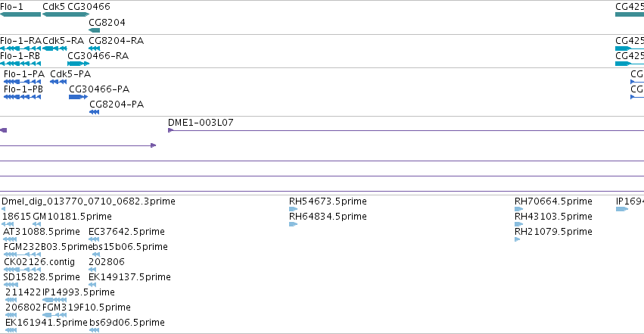Click the CG8204-PA protein label
Viewport: 644px width, 334px height.
coord(117,105)
